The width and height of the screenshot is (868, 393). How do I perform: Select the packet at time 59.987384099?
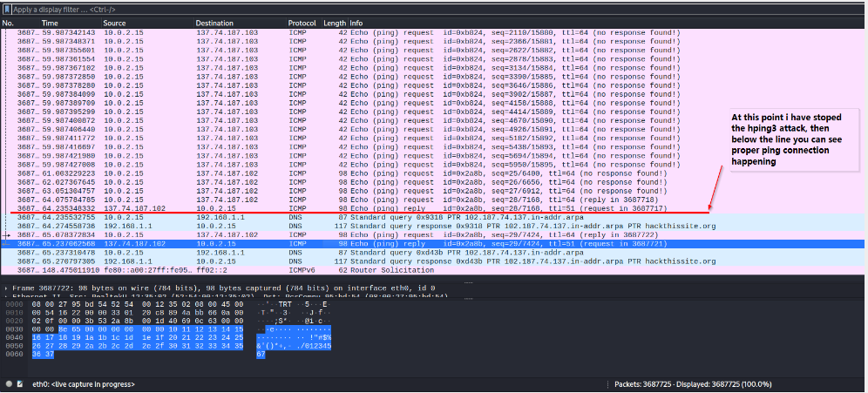(433, 94)
